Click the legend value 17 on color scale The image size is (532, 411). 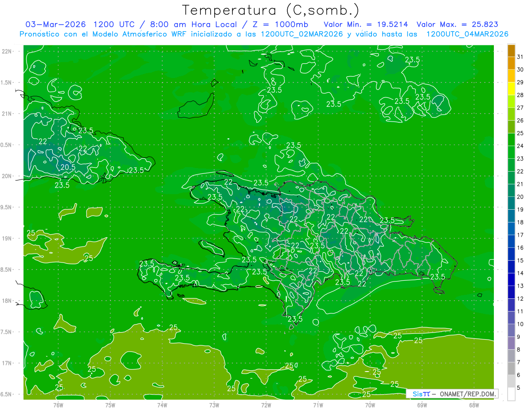tap(520, 235)
